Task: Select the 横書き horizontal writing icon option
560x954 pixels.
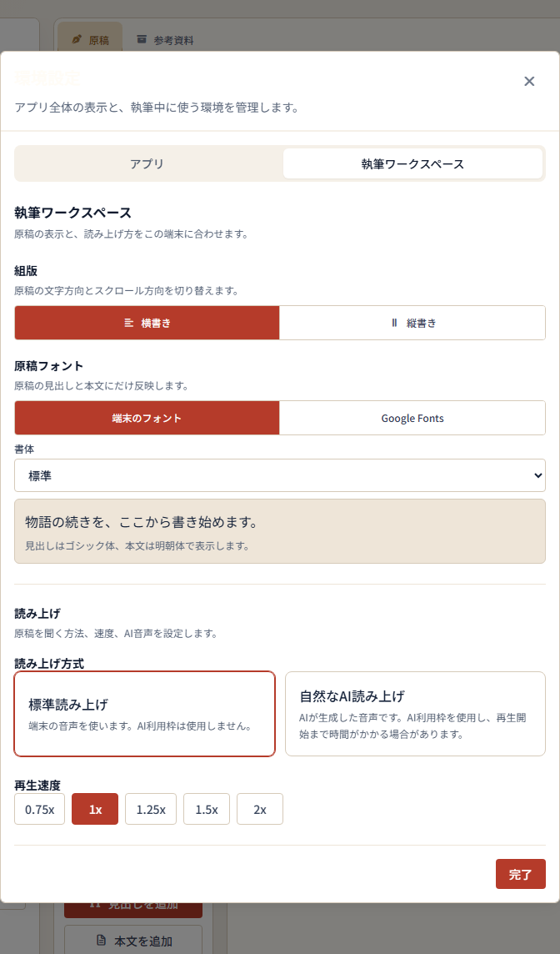Action: [129, 323]
